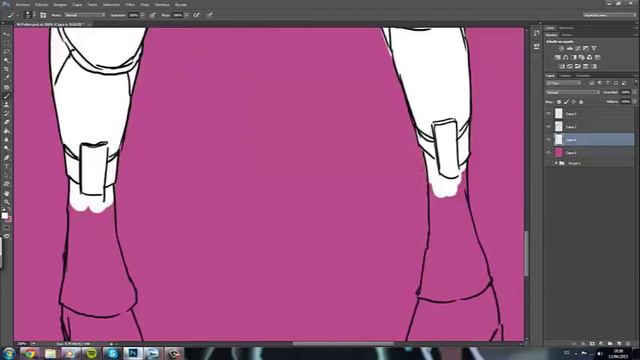Screen dimensions: 640x360
Task: Click the Windows Start button
Action: pos(8,353)
